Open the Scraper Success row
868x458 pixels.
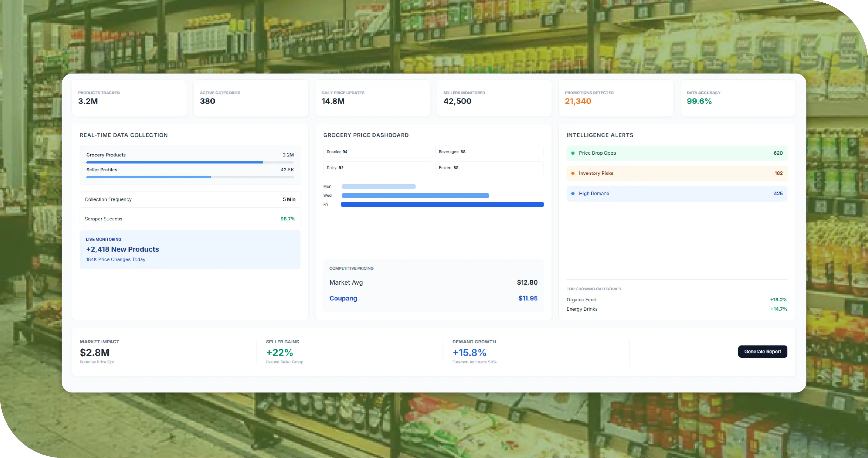190,219
